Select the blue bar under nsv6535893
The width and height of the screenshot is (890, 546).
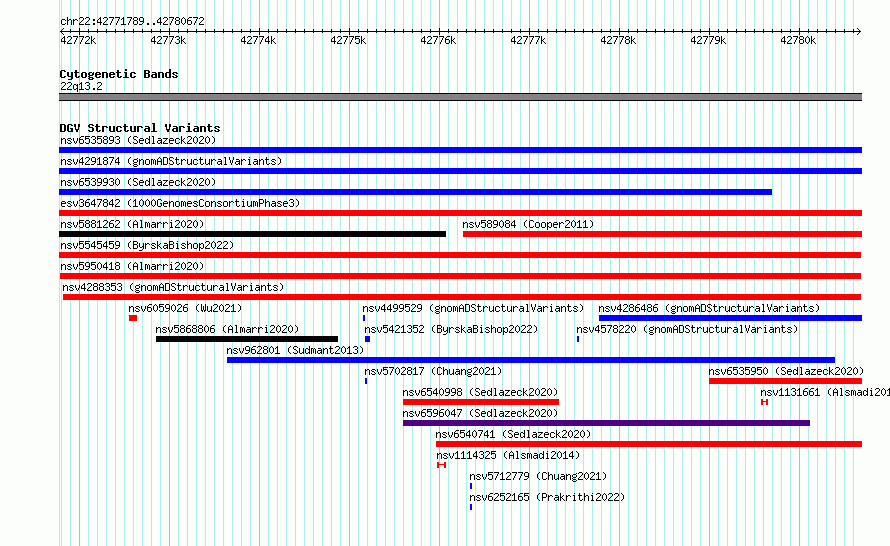coord(460,150)
